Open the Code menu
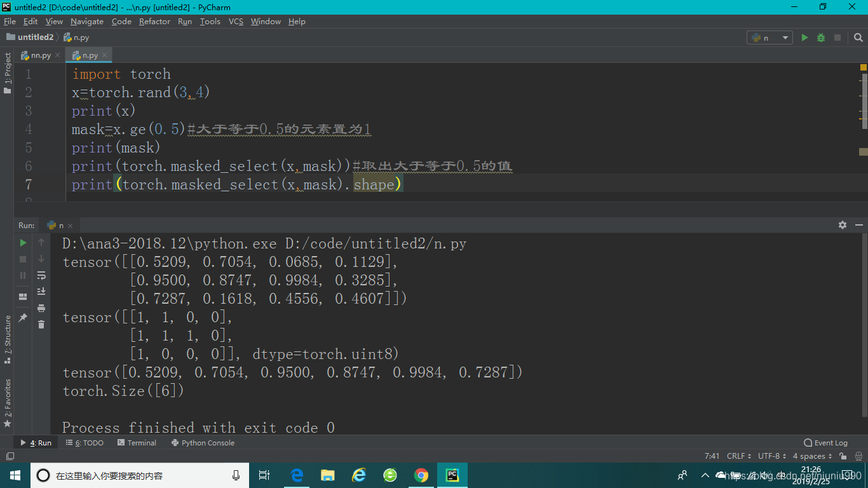The image size is (868, 488). point(121,21)
